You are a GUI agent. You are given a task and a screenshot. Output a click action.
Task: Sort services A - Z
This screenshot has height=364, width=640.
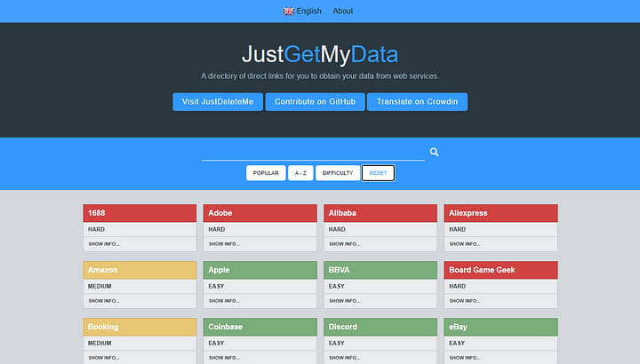point(300,173)
